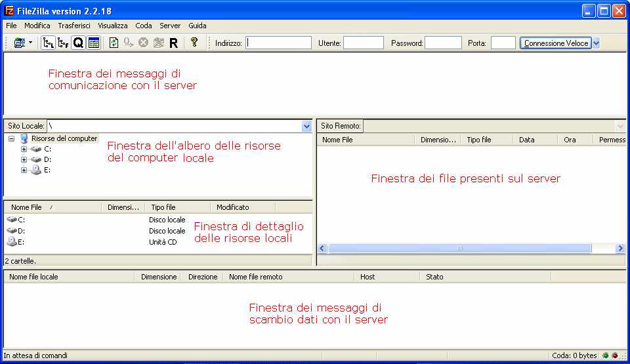Click the remote pane horizontal scrollbar thumb

pos(459,249)
